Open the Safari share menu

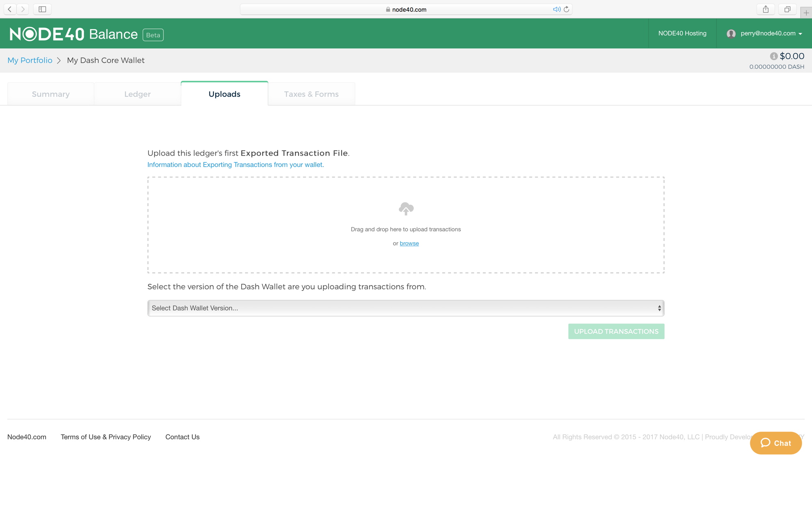(x=766, y=9)
